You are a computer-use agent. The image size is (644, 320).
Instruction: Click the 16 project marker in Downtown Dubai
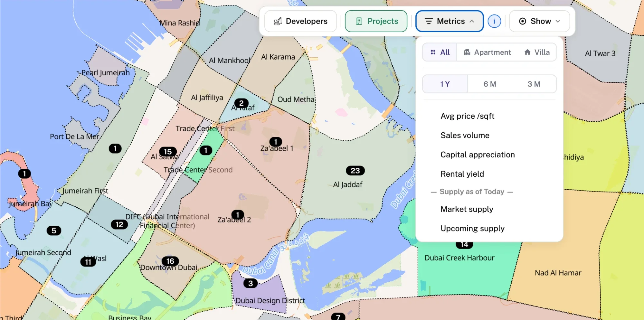point(170,261)
